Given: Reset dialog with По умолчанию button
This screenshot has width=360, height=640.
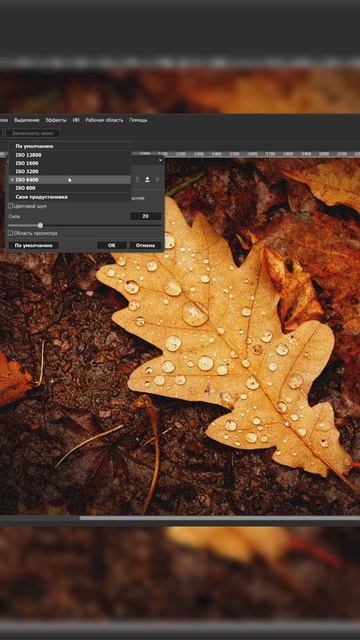Looking at the screenshot, I should pos(33,245).
